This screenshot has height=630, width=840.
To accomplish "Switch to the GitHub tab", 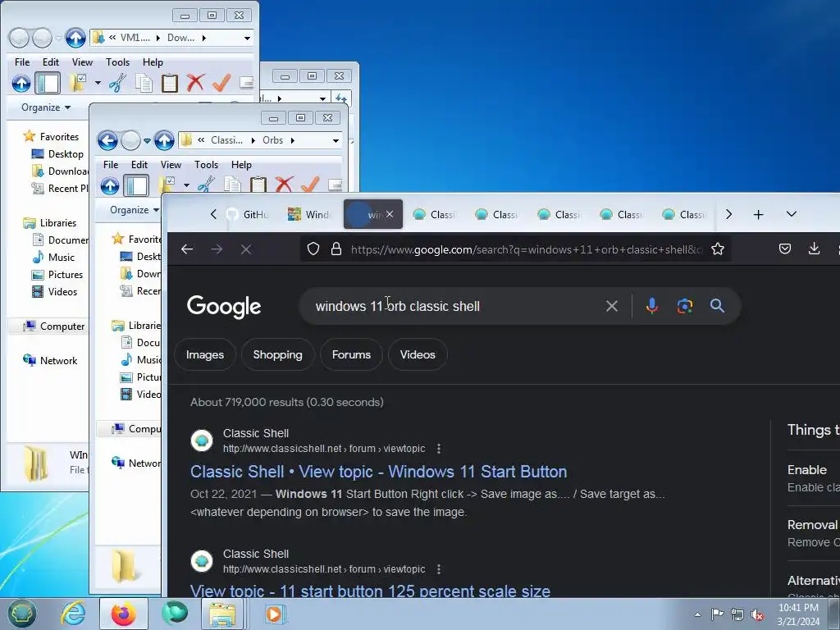I will (x=248, y=214).
